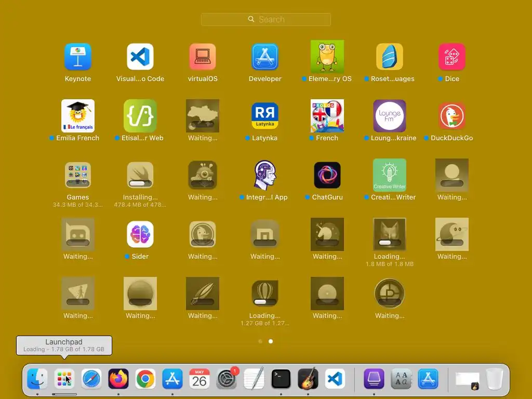
Task: Open the Integr...l App head icon
Action: coord(265,175)
